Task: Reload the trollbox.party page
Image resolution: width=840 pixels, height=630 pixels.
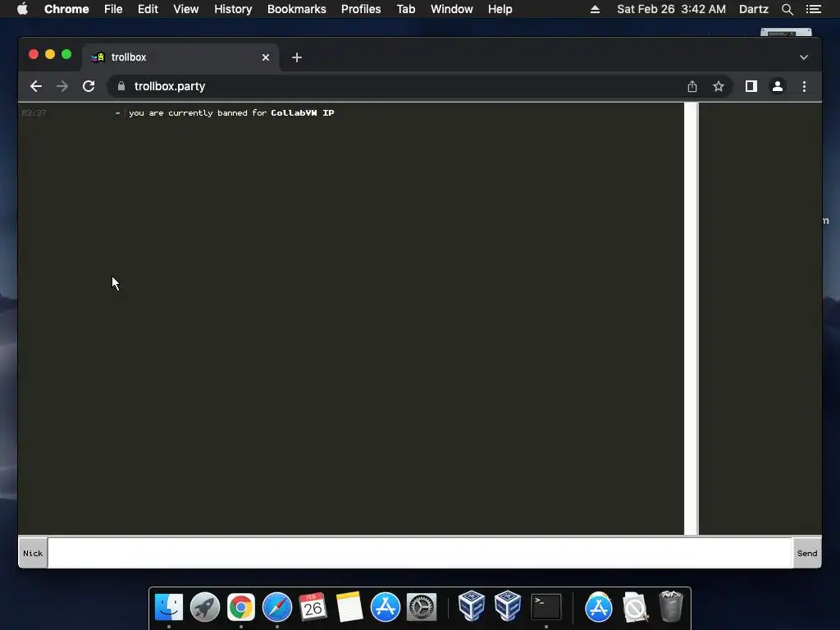Action: (x=89, y=86)
